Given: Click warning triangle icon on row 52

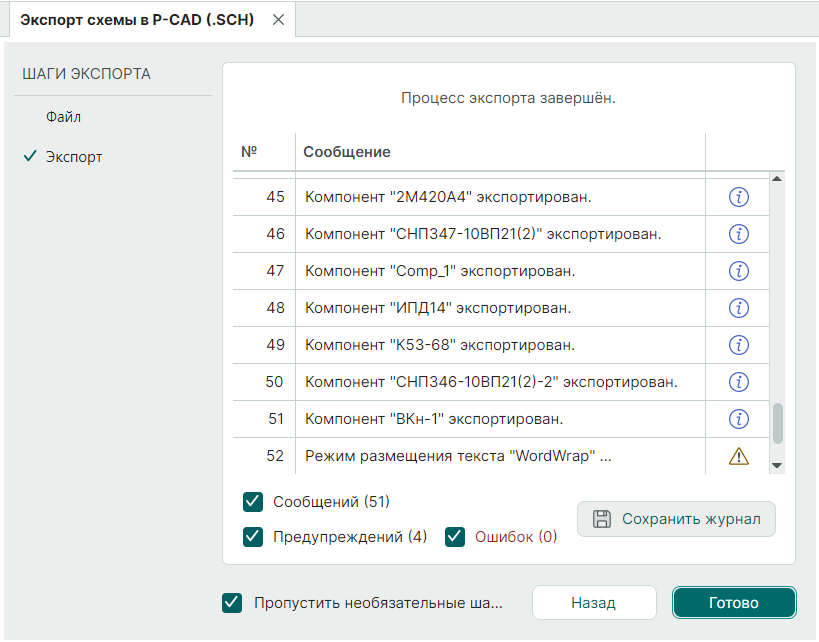Looking at the screenshot, I should tap(739, 456).
